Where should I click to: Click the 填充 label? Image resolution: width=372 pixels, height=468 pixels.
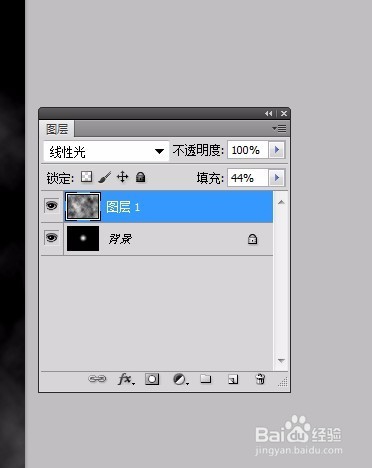coord(209,178)
